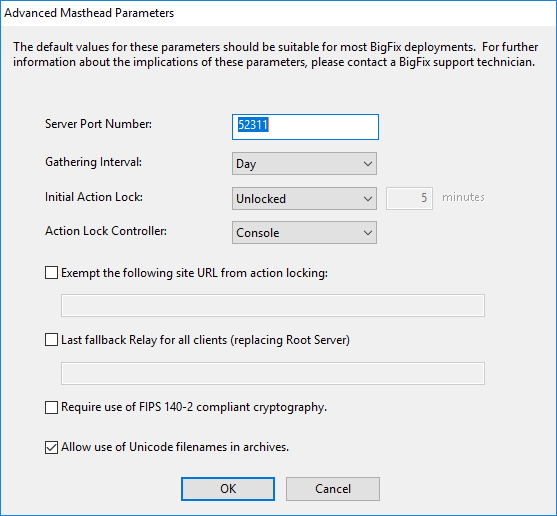Click the exempt site URL text box

273,305
